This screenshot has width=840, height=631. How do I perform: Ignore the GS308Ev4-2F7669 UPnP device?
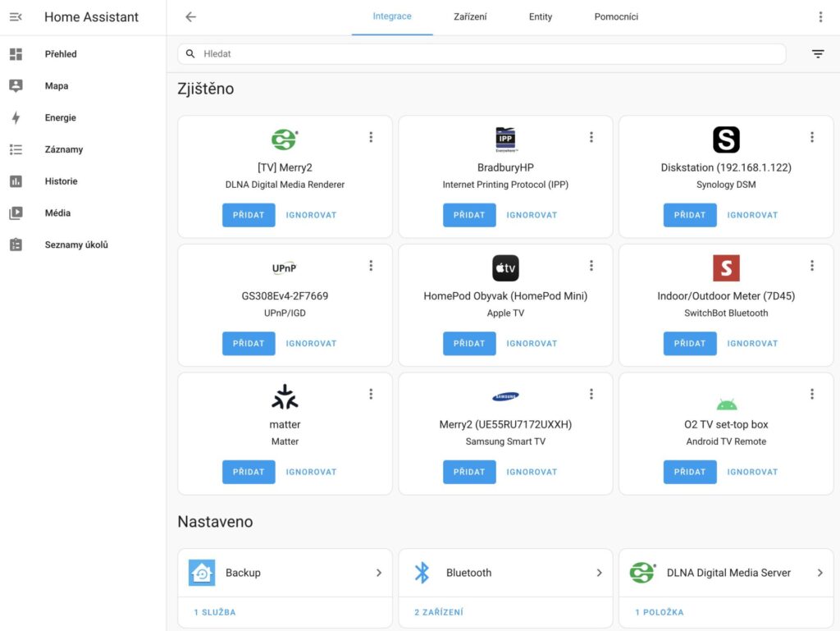pyautogui.click(x=311, y=343)
